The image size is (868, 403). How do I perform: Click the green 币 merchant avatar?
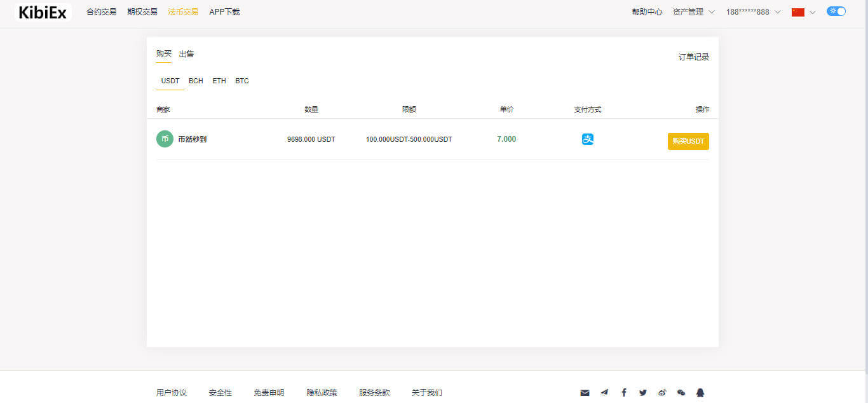tap(165, 139)
